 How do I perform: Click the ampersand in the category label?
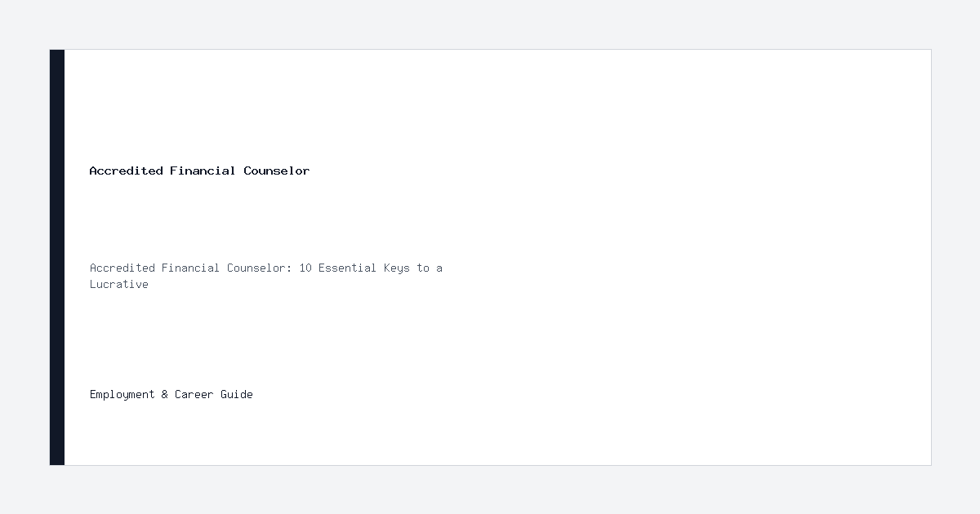click(x=165, y=394)
